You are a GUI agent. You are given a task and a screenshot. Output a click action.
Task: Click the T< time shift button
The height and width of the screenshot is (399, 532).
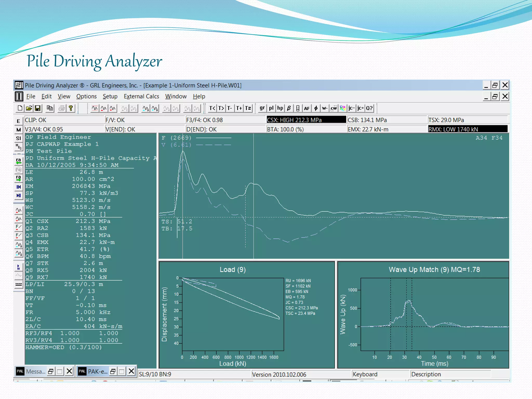pyautogui.click(x=212, y=108)
